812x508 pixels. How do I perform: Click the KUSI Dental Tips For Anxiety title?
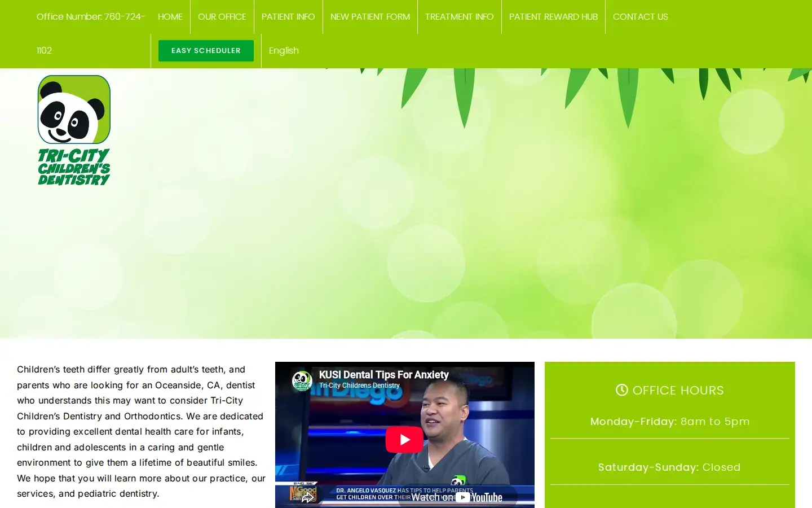384,375
